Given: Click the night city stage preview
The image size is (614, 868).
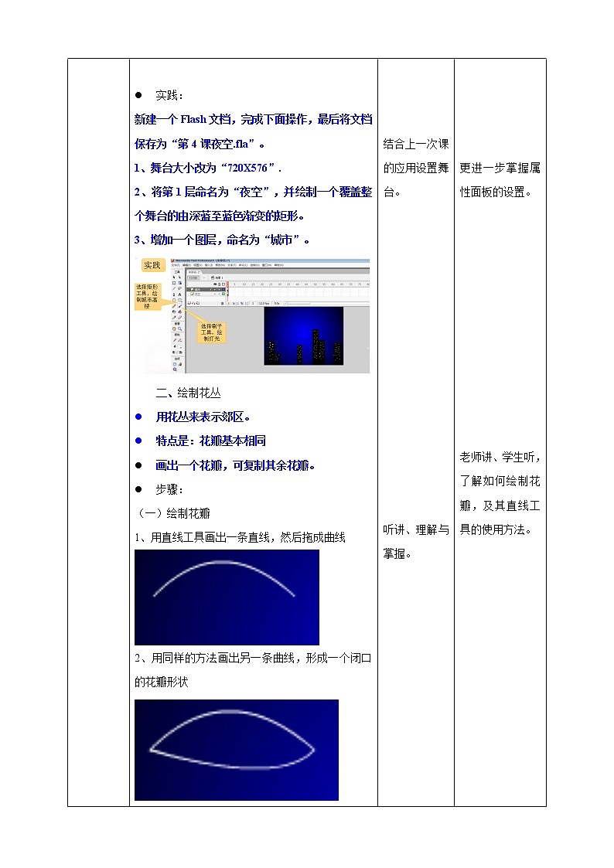Looking at the screenshot, I should click(303, 335).
